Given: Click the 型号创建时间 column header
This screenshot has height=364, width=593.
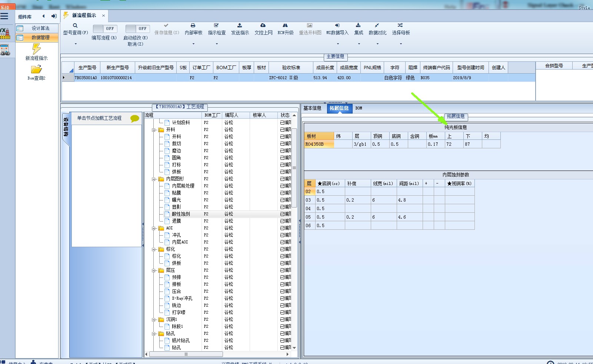Looking at the screenshot, I should (x=470, y=68).
